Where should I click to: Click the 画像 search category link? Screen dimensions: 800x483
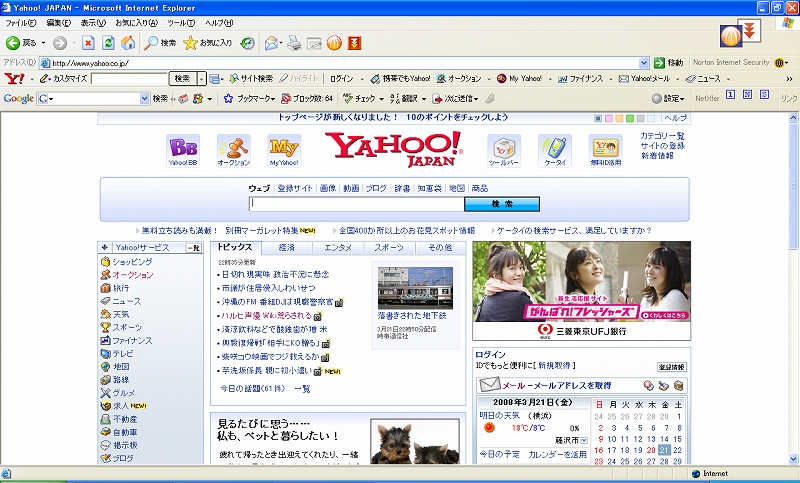coord(328,188)
